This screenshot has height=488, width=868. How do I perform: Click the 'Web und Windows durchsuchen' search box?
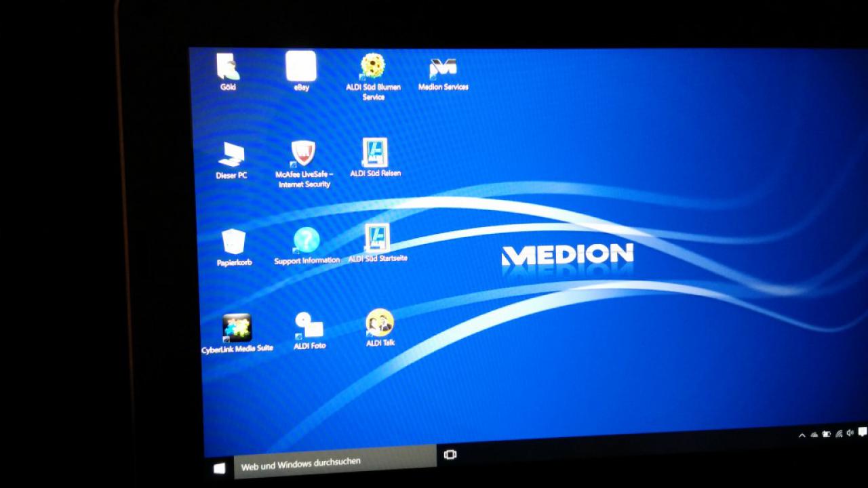335,462
